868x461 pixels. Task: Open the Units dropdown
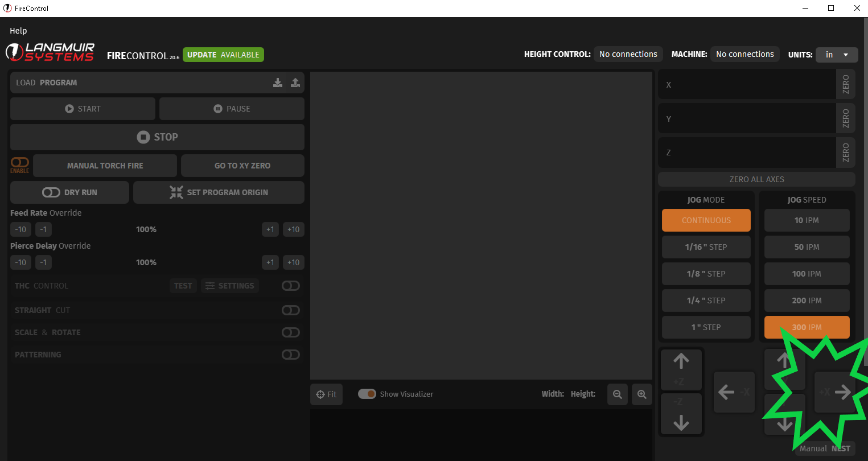[837, 55]
